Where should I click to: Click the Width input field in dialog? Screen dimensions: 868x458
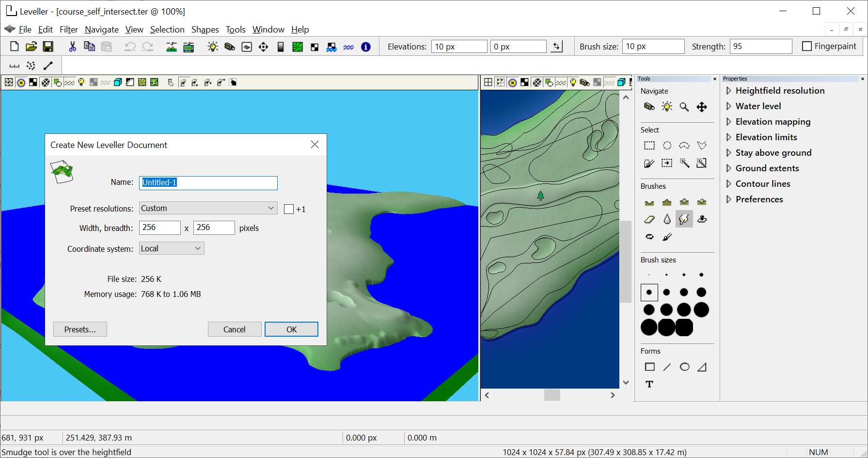pos(160,228)
